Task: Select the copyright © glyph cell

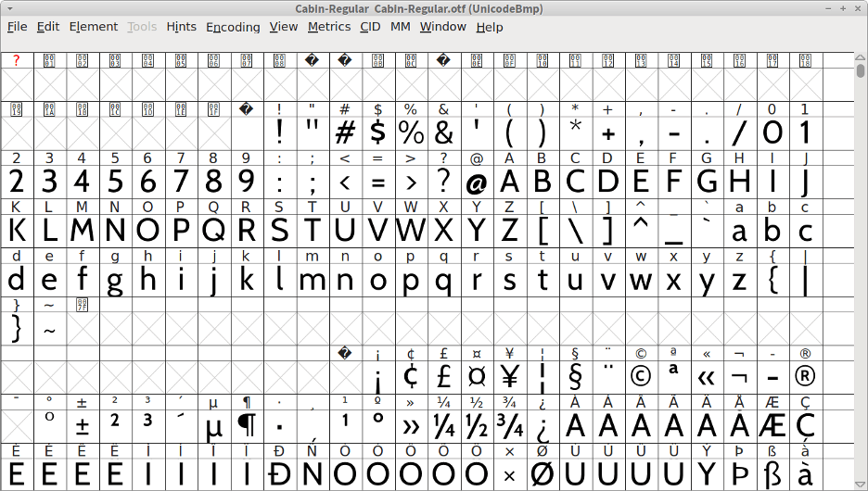Action: [641, 377]
